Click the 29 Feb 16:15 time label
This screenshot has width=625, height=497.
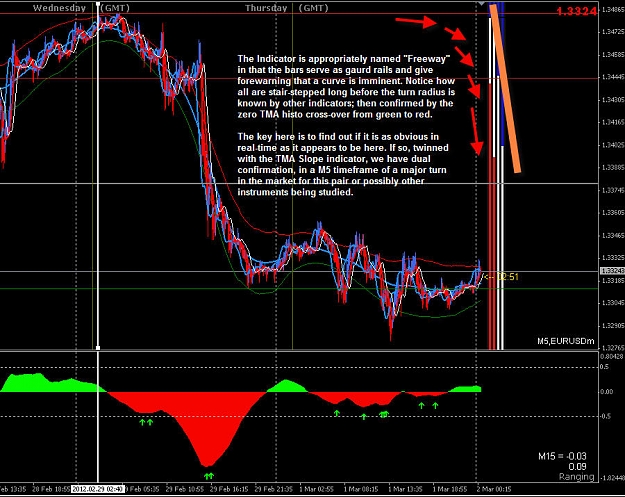coord(229,489)
